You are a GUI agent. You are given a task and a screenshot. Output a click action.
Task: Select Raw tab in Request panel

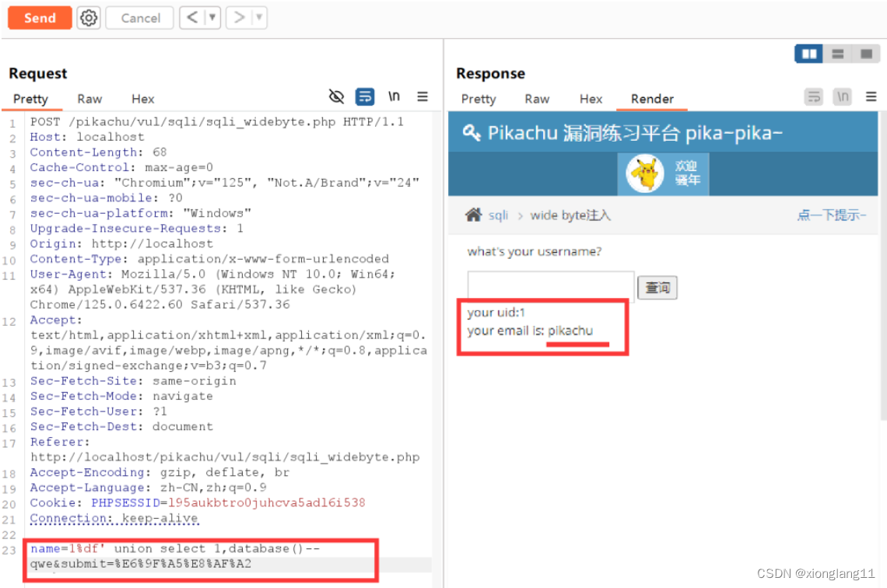point(89,99)
